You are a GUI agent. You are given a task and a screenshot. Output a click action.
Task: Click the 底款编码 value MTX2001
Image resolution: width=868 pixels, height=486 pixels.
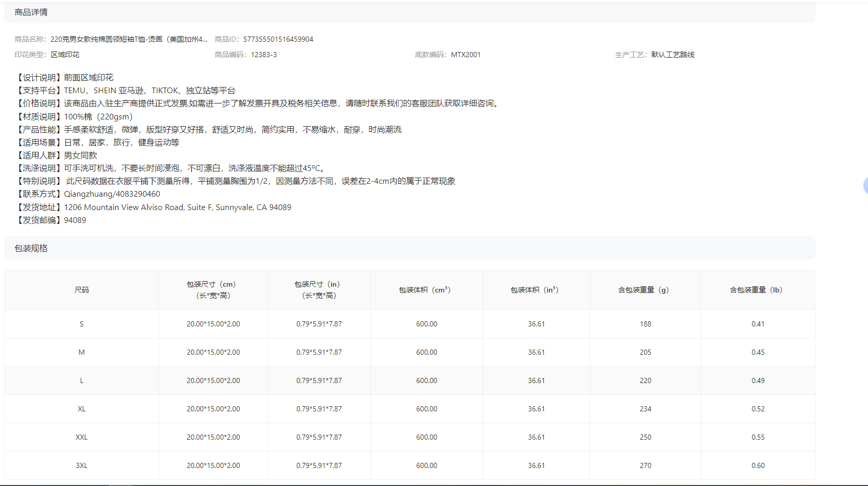466,55
